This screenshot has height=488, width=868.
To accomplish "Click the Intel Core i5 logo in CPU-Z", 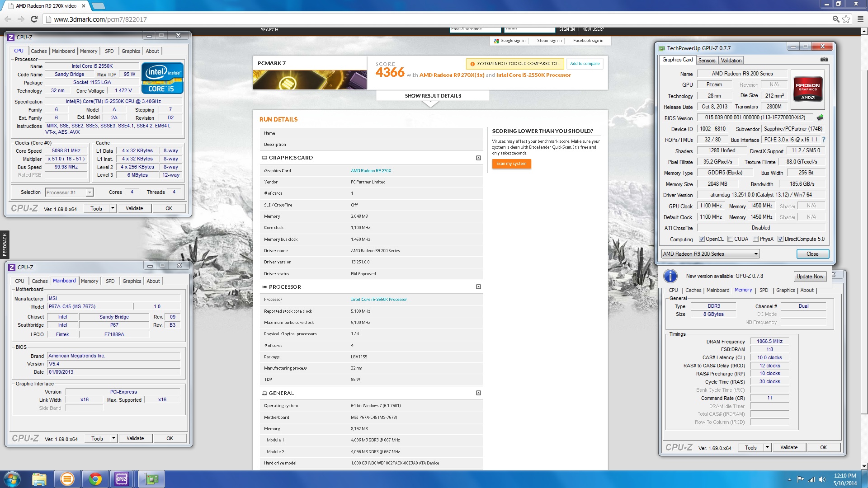I will (162, 78).
